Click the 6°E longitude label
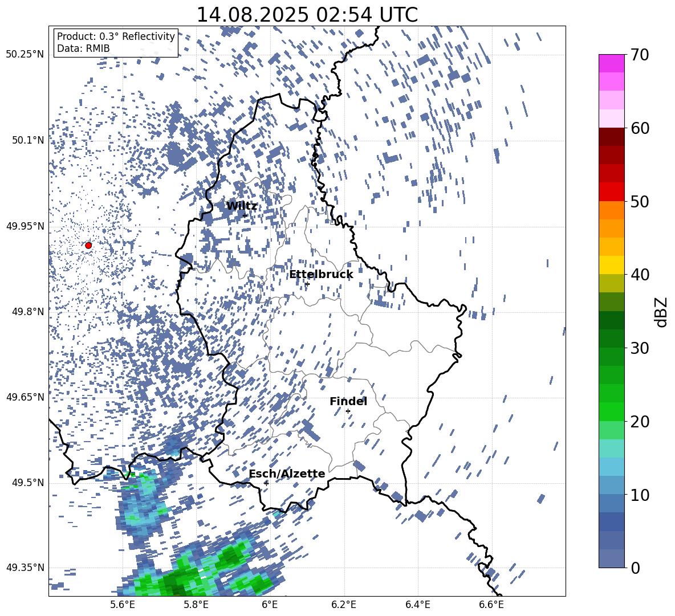675x616 pixels. pos(270,605)
